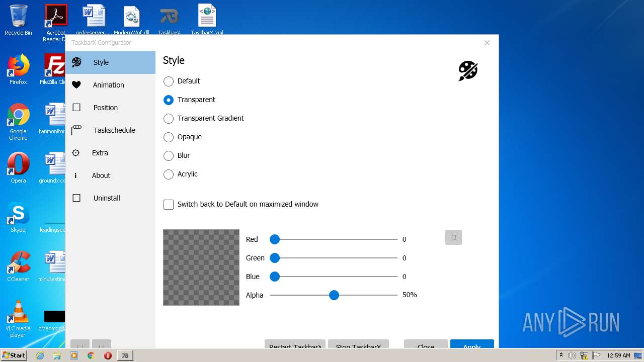Image resolution: width=644 pixels, height=362 pixels.
Task: Click the checkered color preview swatch
Action: click(201, 267)
